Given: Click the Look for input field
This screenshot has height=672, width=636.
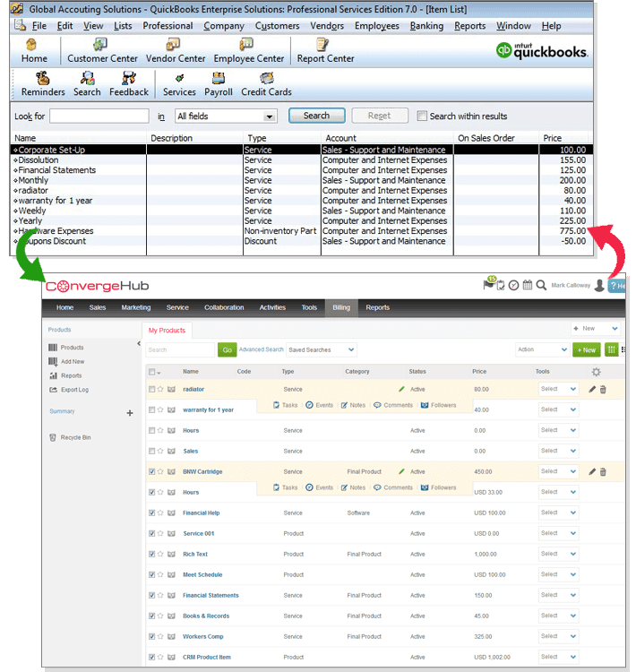Looking at the screenshot, I should click(99, 116).
